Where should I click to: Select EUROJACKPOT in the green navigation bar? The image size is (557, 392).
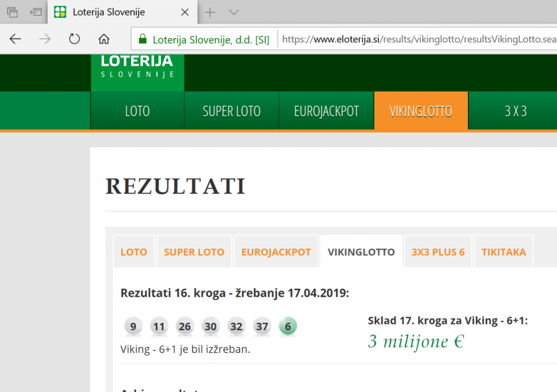point(326,111)
